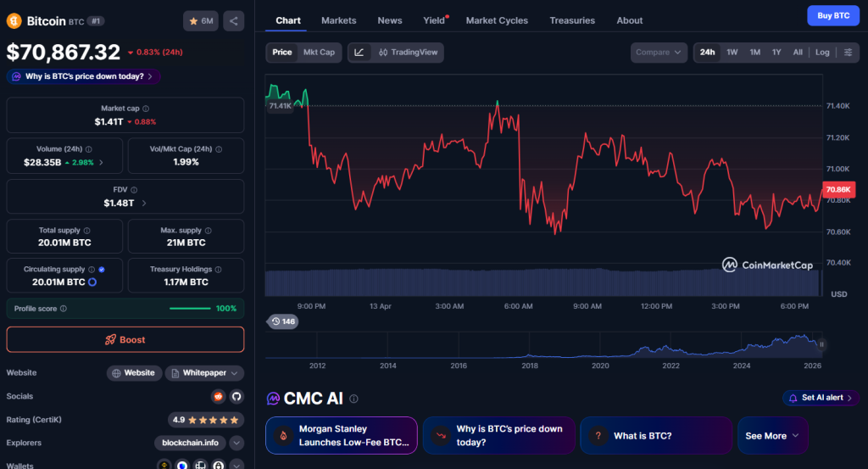
Task: Click the Buy BTC button
Action: coord(832,15)
